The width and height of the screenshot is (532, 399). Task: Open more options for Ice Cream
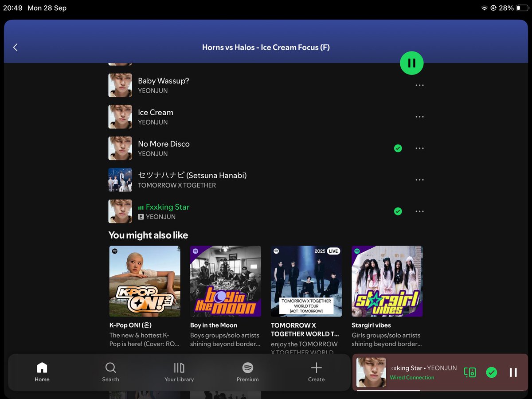pos(419,117)
